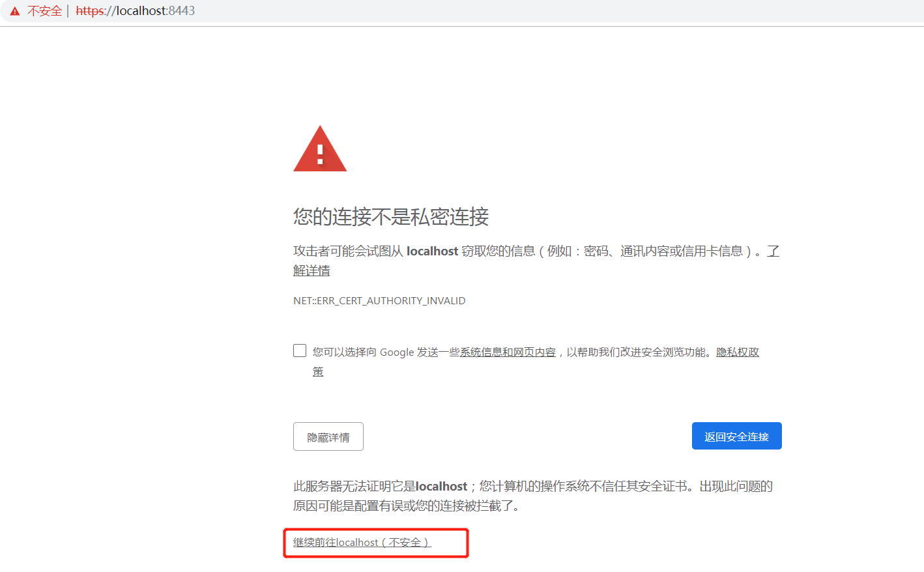Viewport: 924px width, 572px height.
Task: Open the 系统信息和网页内容 link
Action: pyautogui.click(x=507, y=352)
